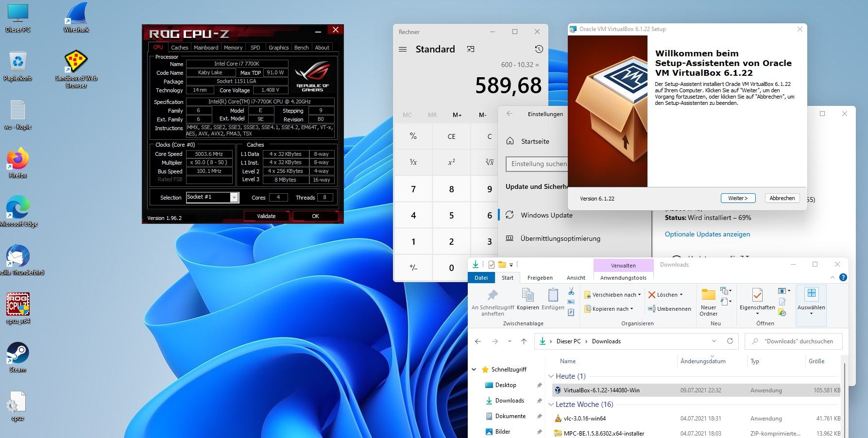Screen dimensions: 868x438
Task: Open Optionale Updates anzeigen link
Action: 707,234
